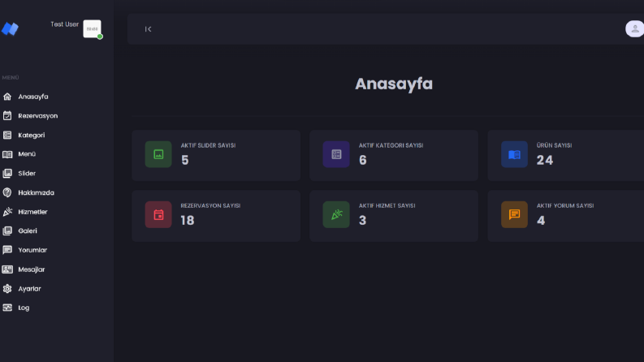Click the Aktif Yorum Sayısı label

(x=565, y=205)
